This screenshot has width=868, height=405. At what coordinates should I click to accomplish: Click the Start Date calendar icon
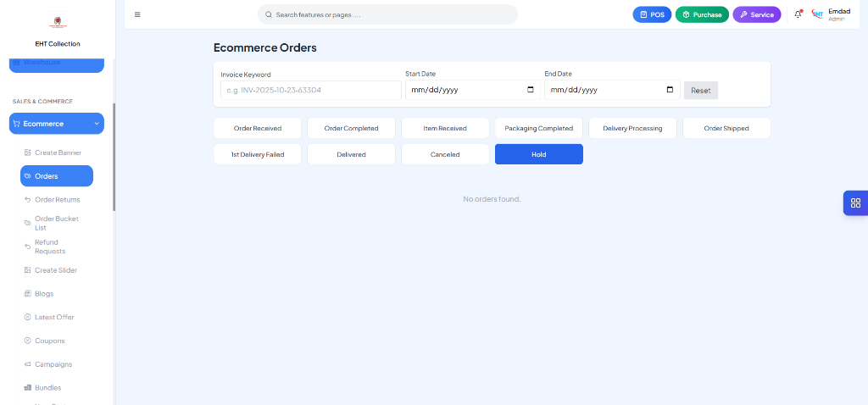(x=531, y=90)
